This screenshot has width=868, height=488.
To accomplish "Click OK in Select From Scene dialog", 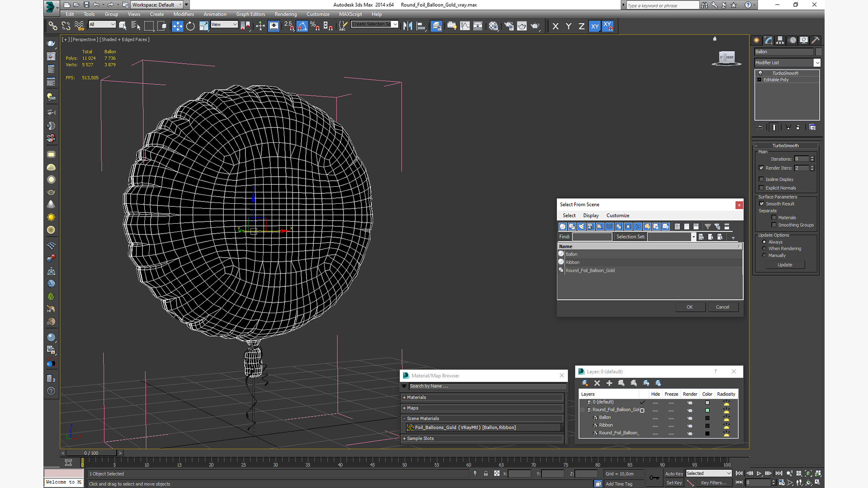I will (x=690, y=307).
